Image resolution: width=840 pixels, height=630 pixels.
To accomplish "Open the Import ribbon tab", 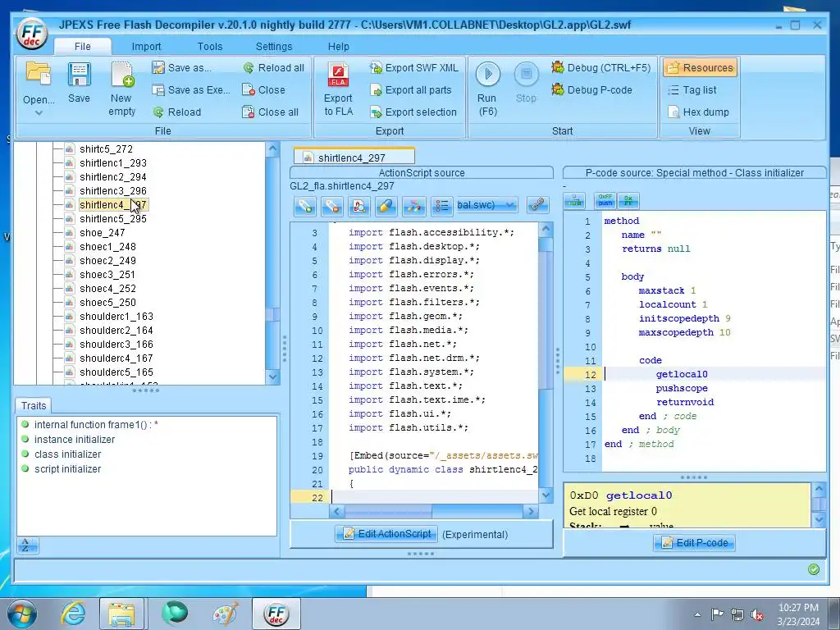I will (x=146, y=47).
